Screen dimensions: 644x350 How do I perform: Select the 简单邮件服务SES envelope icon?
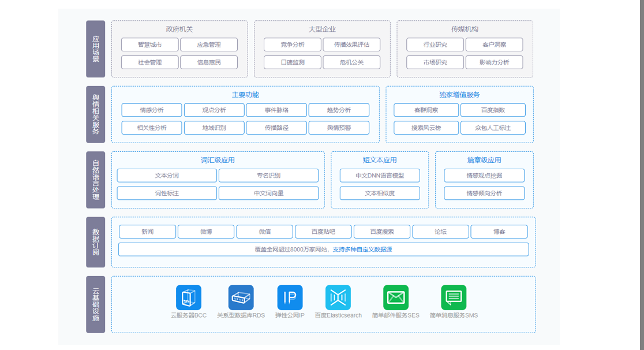point(396,297)
